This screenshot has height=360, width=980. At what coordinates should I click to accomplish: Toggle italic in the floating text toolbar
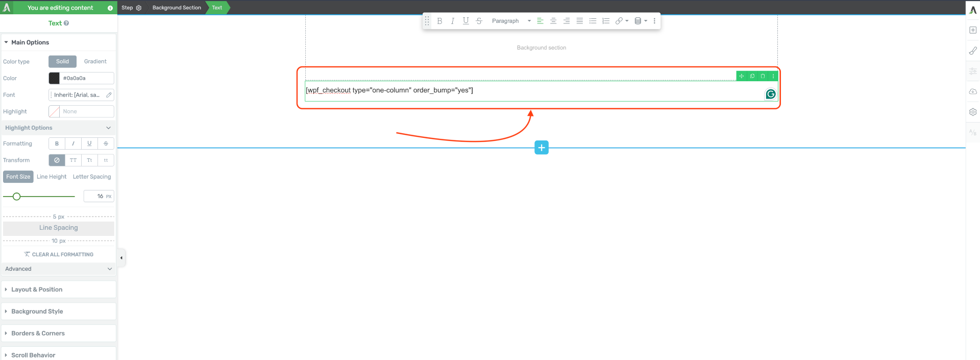coord(453,21)
